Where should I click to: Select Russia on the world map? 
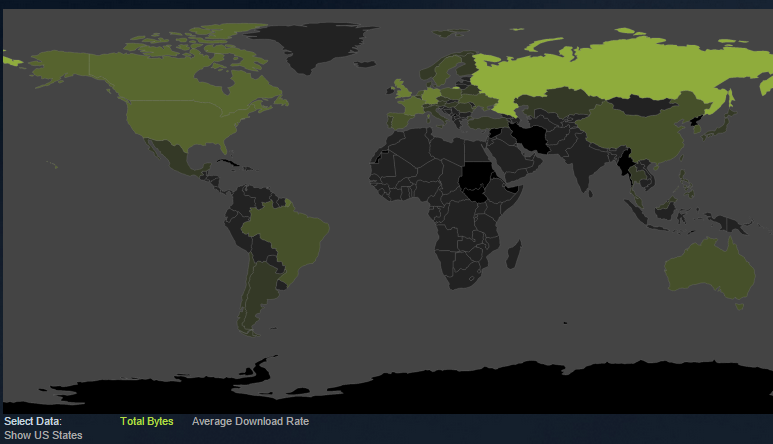pos(616,71)
